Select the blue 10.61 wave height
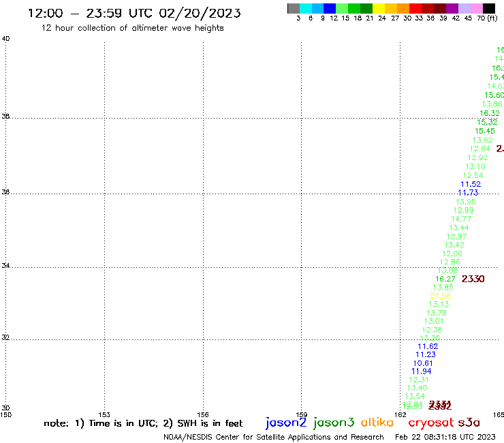The image size is (504, 443). 423,363
